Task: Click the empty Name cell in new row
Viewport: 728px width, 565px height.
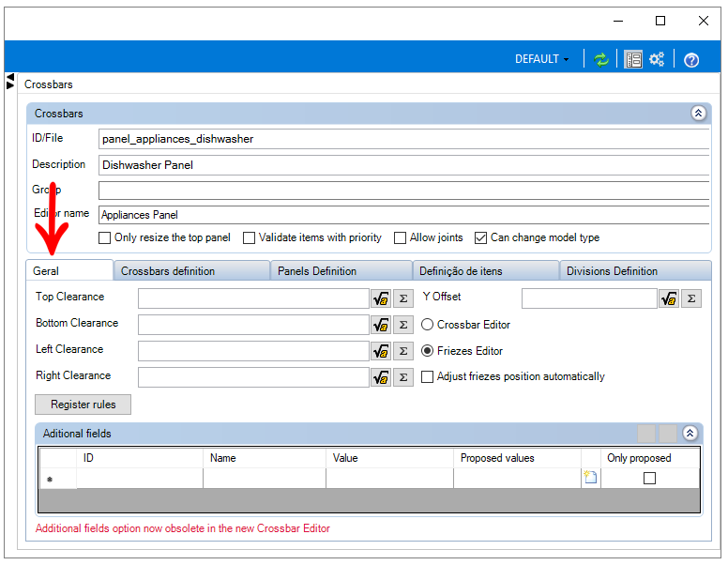Action: 265,478
